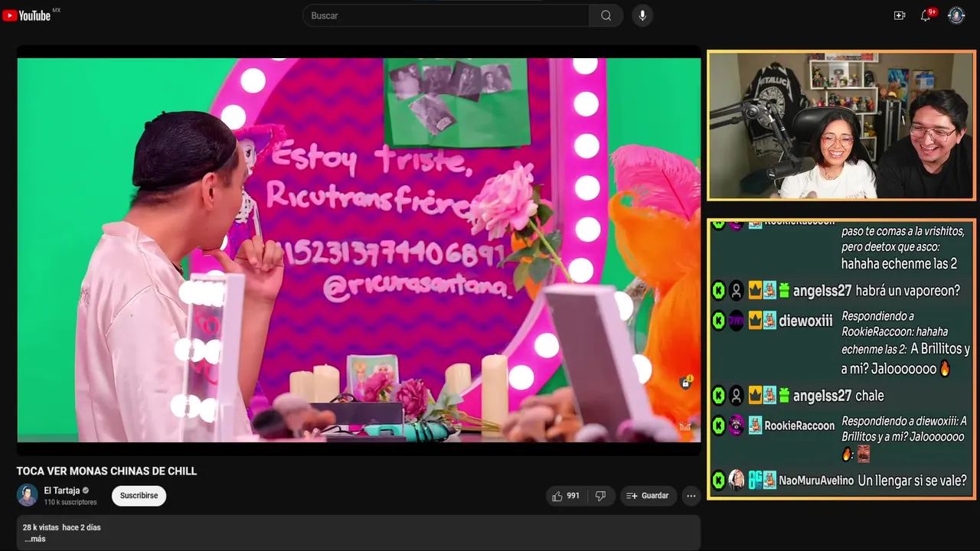Click diewoxiii's chat avatar
This screenshot has height=551, width=980.
pyautogui.click(x=736, y=321)
